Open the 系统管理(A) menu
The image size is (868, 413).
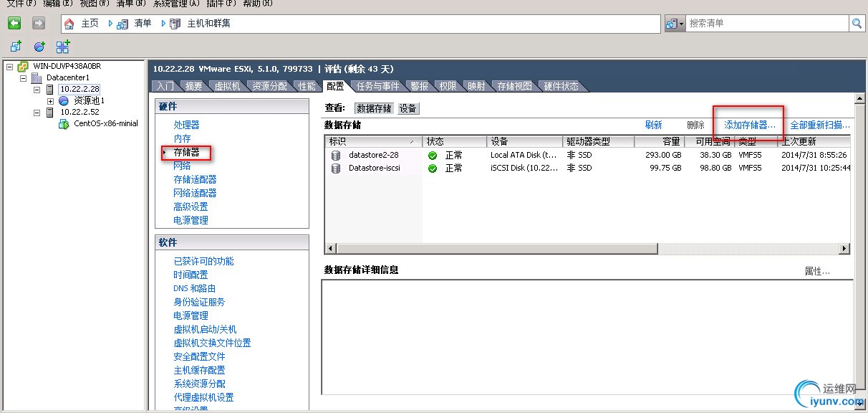(176, 4)
